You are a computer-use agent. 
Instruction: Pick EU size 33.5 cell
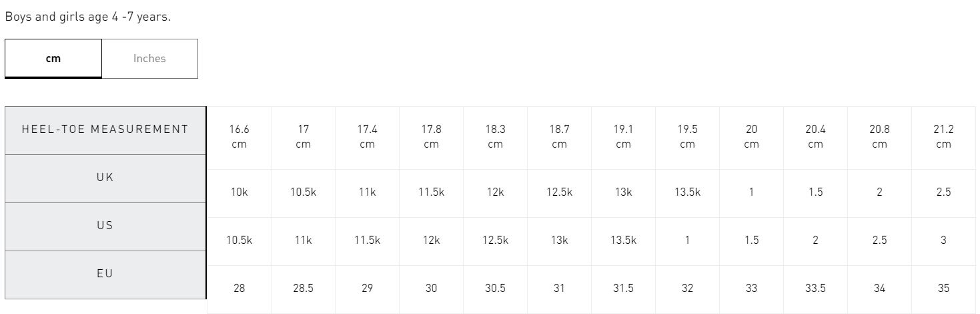(x=815, y=289)
